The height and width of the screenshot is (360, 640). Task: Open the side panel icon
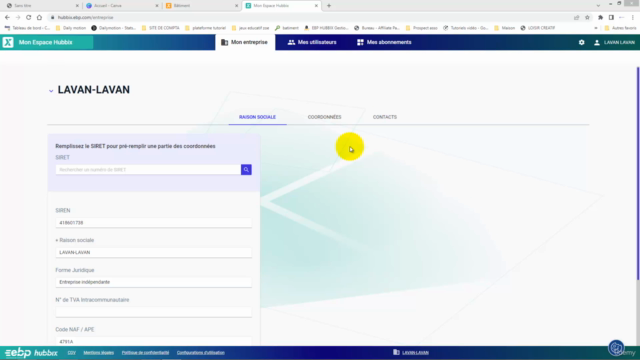[x=611, y=18]
